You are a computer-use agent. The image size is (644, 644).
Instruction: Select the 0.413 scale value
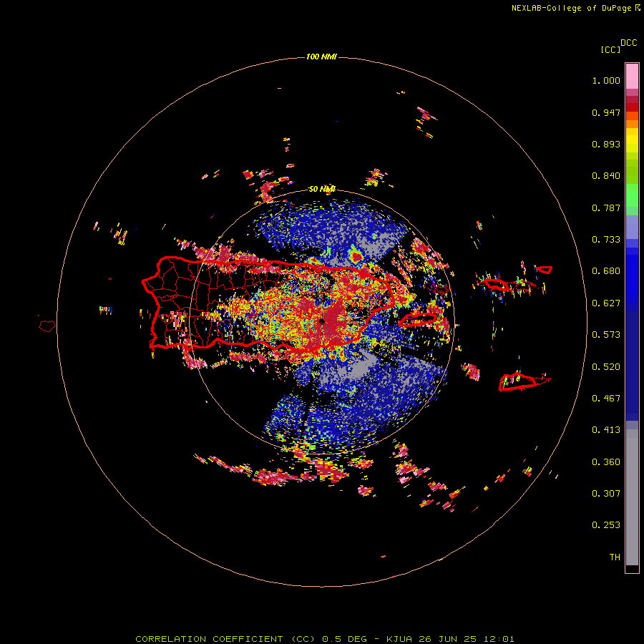[x=606, y=430]
